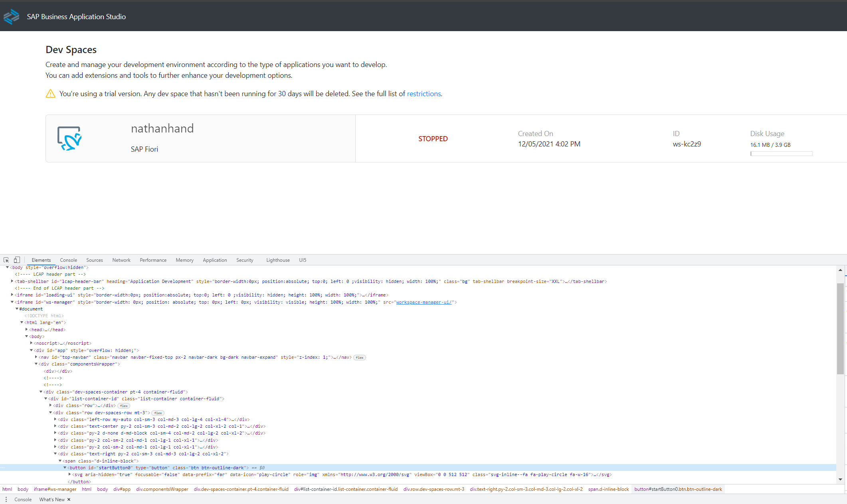The width and height of the screenshot is (847, 504).
Task: Click the trial version warning triangle icon
Action: pos(50,94)
